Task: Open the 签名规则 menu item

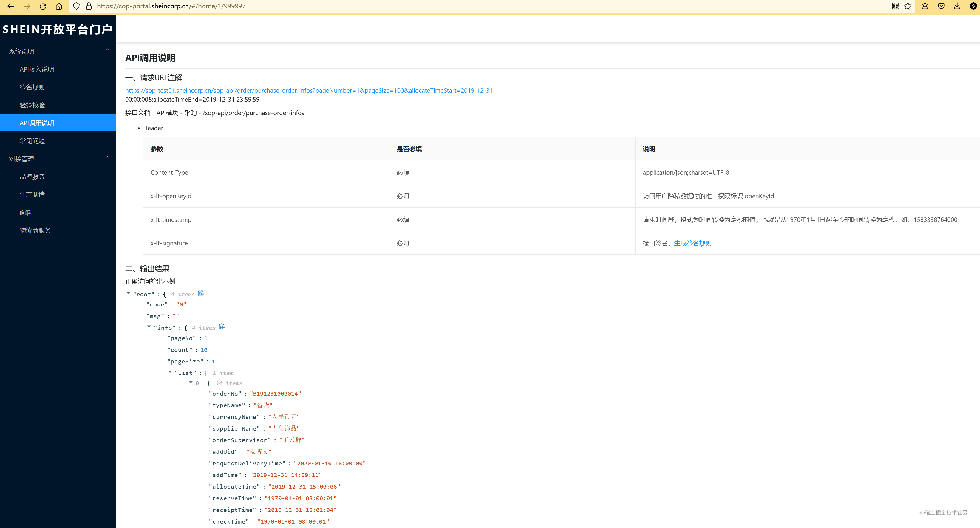Action: tap(32, 87)
